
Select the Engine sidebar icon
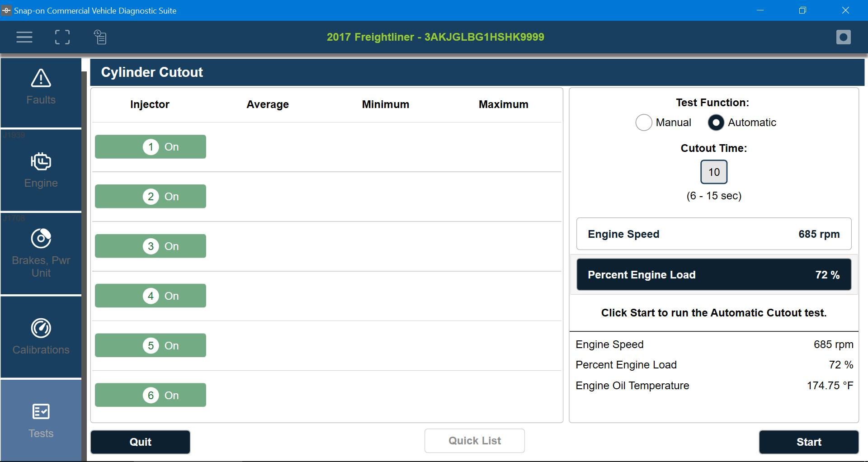pos(41,170)
